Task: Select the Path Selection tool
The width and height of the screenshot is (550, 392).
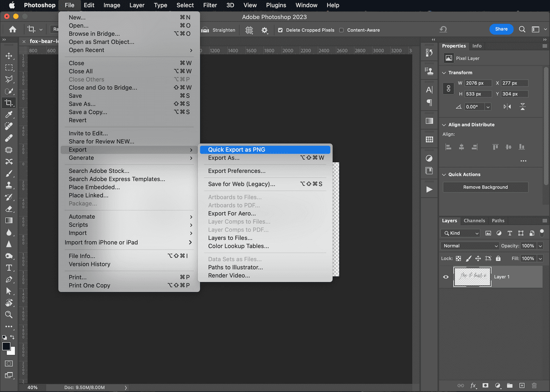Action: [x=9, y=291]
